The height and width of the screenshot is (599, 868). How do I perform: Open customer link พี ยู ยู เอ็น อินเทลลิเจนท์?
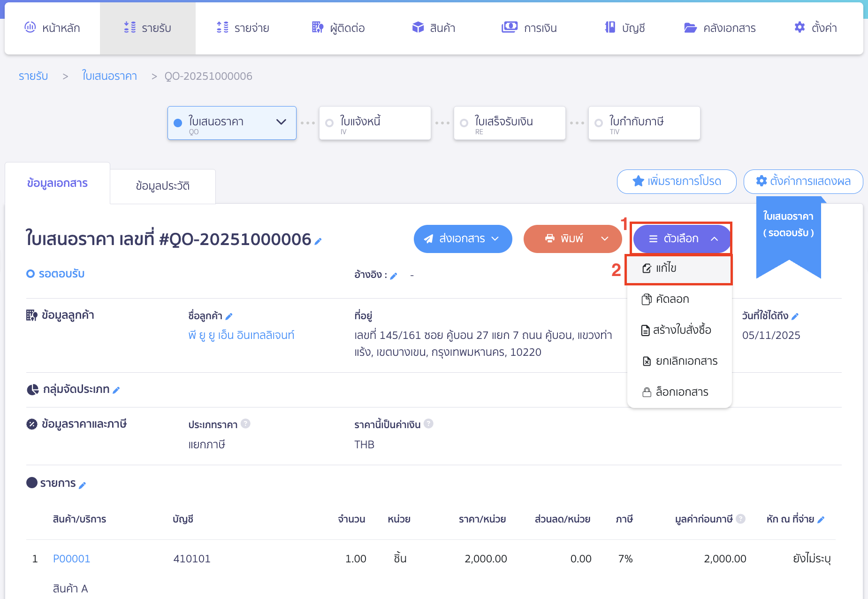click(241, 335)
